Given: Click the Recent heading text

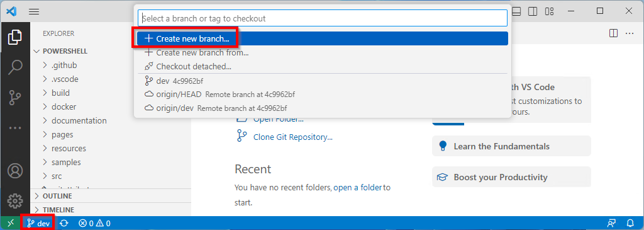Looking at the screenshot, I should [x=253, y=169].
